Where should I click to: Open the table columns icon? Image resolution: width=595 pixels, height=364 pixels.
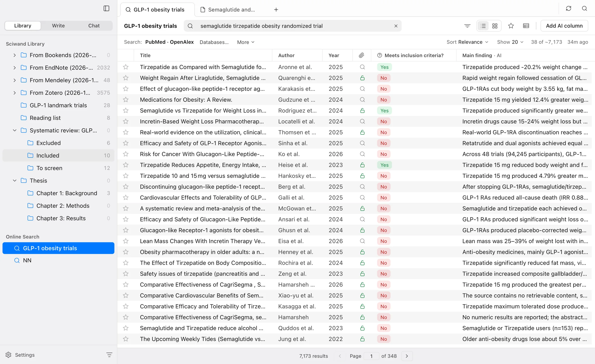tap(526, 26)
